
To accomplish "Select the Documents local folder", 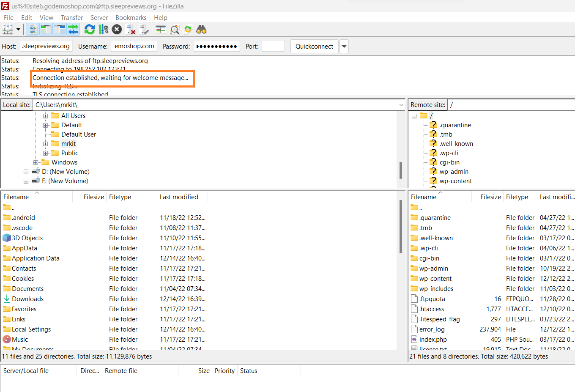I will 27,289.
